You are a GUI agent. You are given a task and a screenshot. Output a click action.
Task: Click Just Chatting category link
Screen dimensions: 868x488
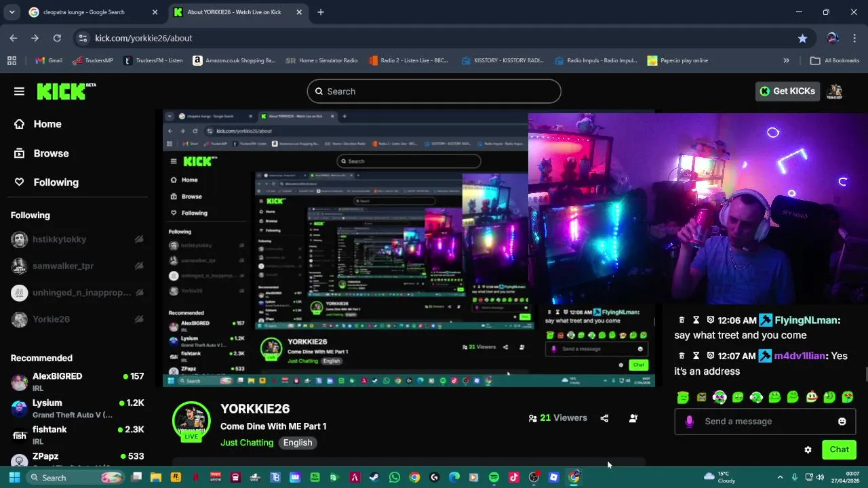247,443
